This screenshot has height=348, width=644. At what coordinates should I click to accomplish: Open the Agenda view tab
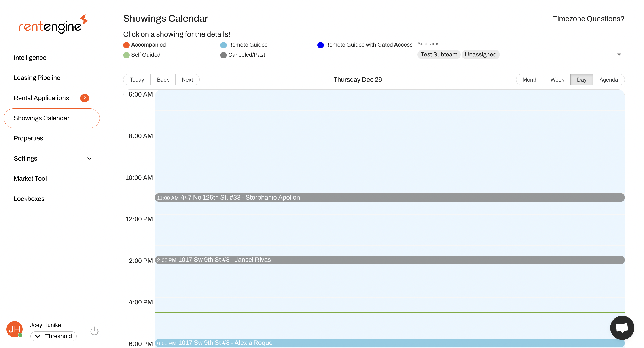(x=608, y=79)
